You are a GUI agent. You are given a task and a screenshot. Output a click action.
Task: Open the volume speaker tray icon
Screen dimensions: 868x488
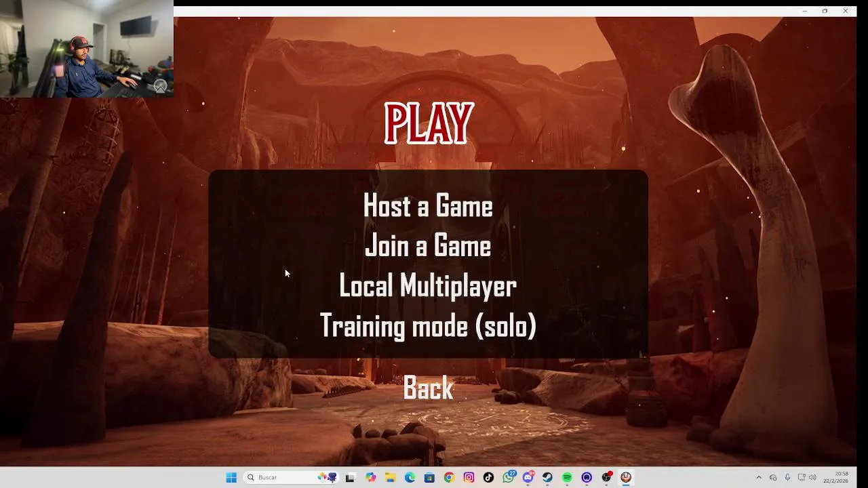812,477
